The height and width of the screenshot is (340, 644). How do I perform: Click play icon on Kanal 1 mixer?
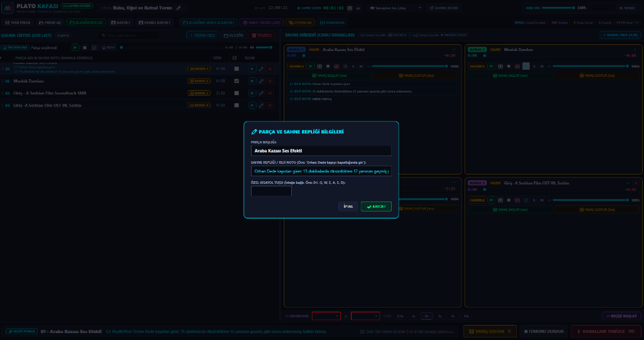click(x=311, y=66)
